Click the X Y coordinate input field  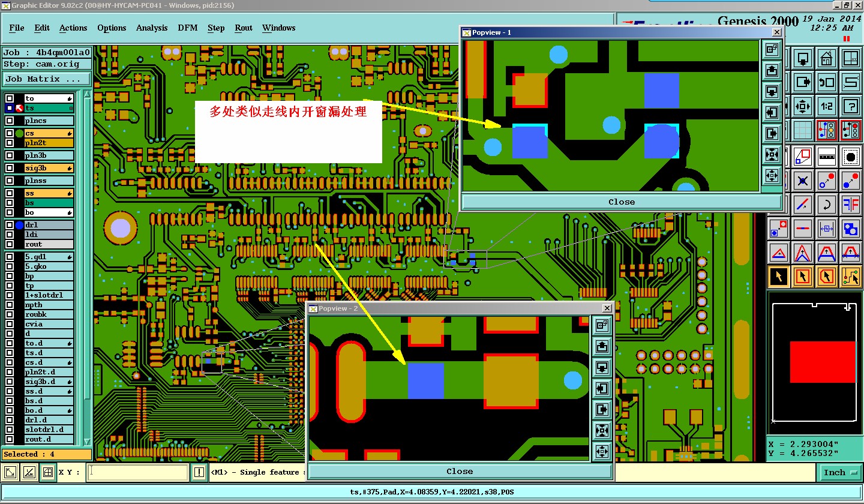pyautogui.click(x=138, y=472)
